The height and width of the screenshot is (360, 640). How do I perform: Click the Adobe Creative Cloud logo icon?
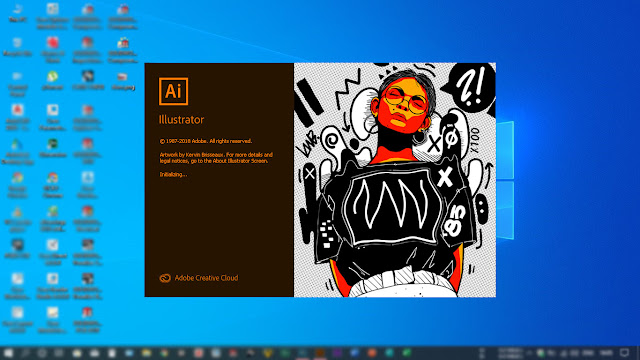[165, 278]
